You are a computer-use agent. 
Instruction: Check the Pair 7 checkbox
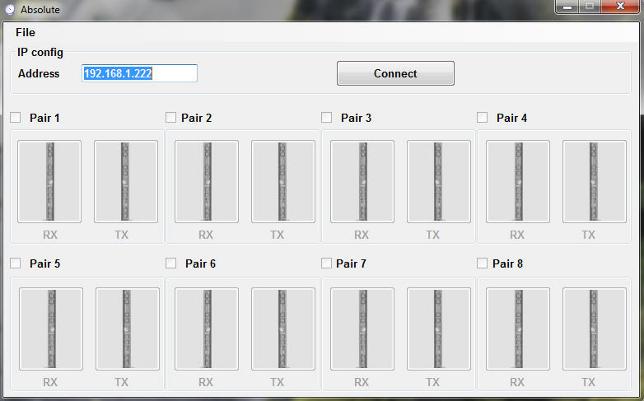click(x=327, y=264)
